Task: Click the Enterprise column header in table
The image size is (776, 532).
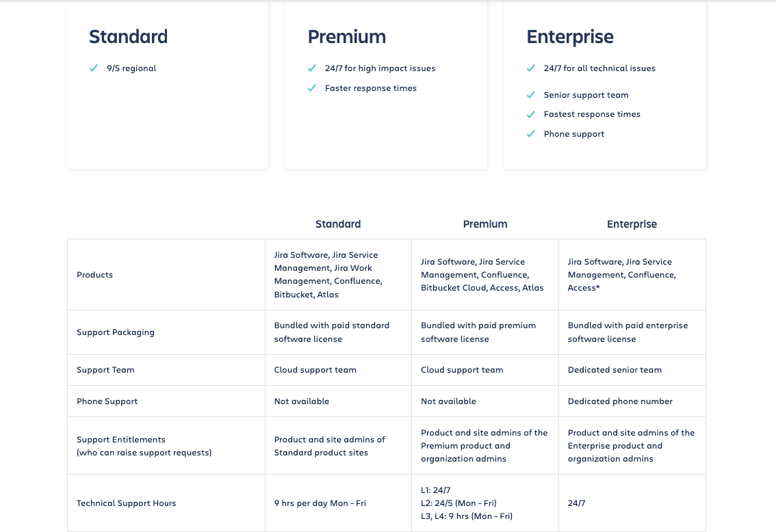Action: click(632, 224)
